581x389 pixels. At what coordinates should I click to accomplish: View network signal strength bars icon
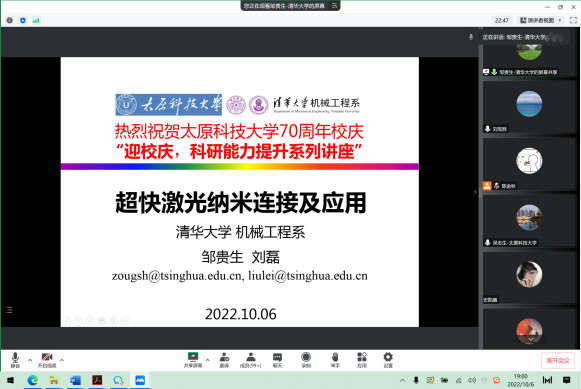pyautogui.click(x=36, y=20)
